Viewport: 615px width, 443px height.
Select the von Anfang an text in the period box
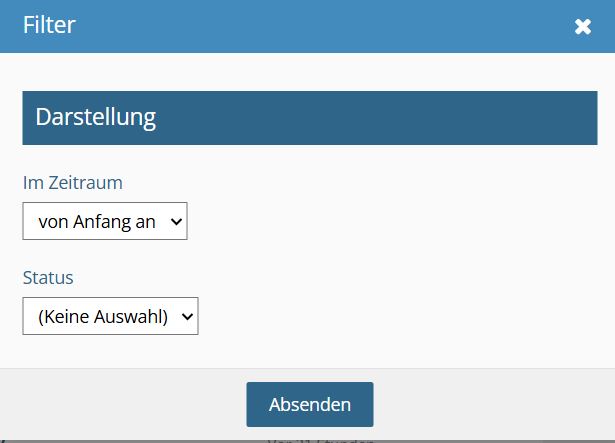click(96, 222)
